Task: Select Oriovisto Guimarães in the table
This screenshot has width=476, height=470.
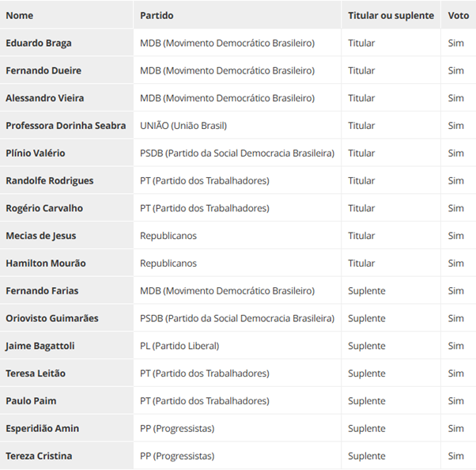Action: (x=51, y=318)
